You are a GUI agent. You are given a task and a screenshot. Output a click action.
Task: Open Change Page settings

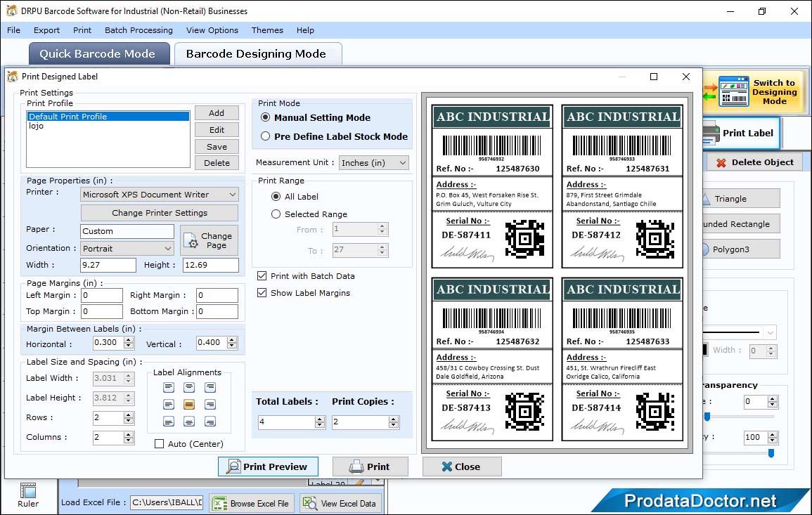click(210, 240)
